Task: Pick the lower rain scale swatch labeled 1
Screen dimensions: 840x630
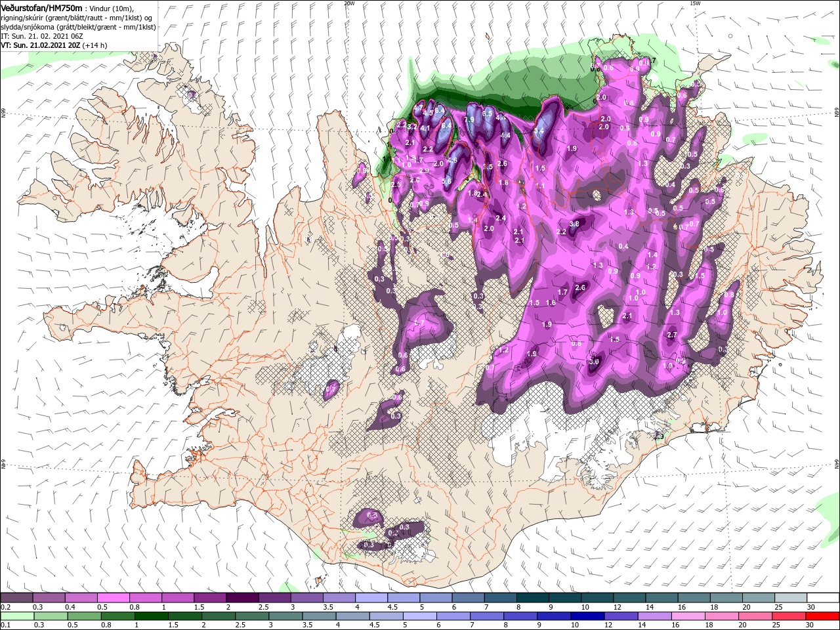Action: click(151, 616)
